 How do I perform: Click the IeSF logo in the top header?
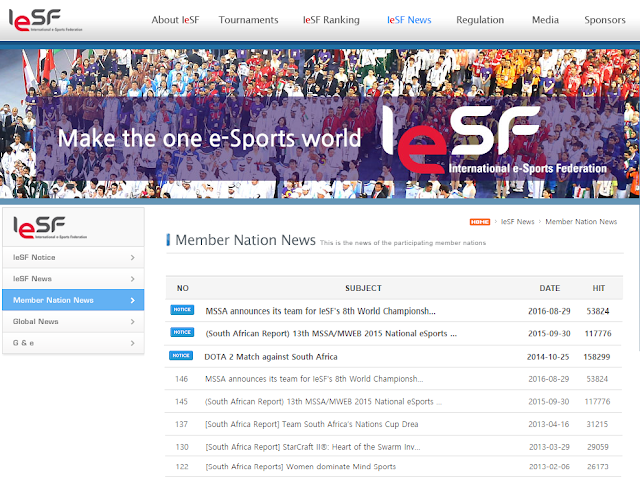pyautogui.click(x=45, y=20)
